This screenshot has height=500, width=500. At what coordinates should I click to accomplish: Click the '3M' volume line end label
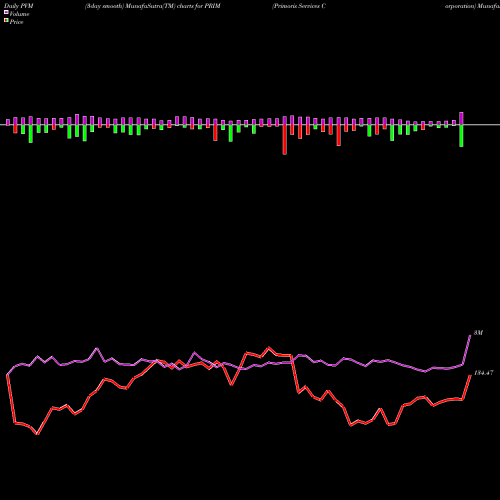click(x=478, y=333)
